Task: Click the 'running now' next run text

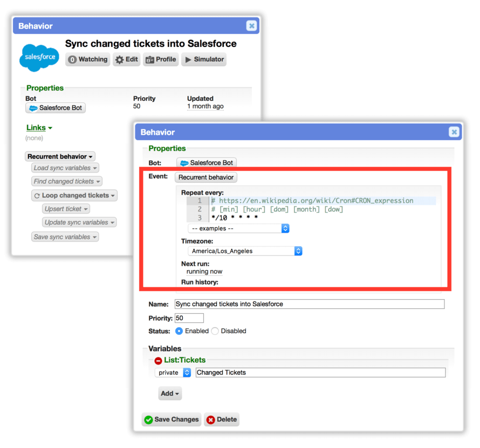Action: [204, 271]
